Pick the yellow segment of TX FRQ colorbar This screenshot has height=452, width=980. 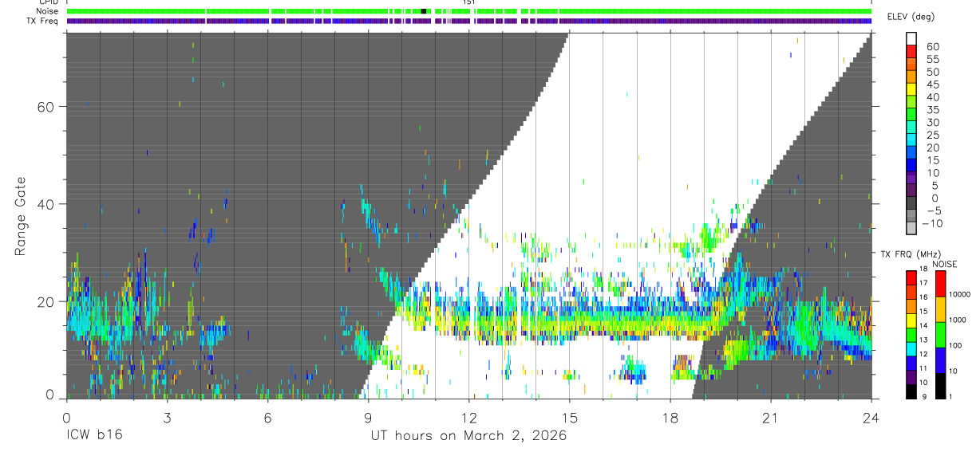(911, 320)
